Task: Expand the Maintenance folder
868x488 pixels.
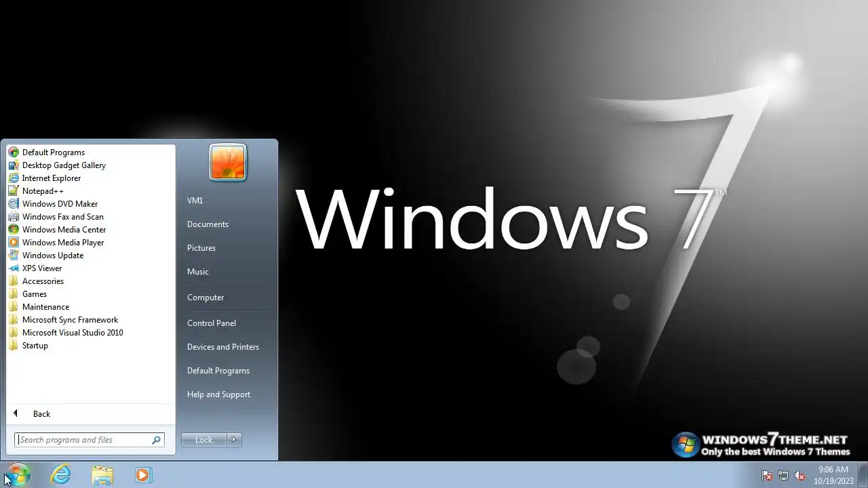Action: coord(45,307)
